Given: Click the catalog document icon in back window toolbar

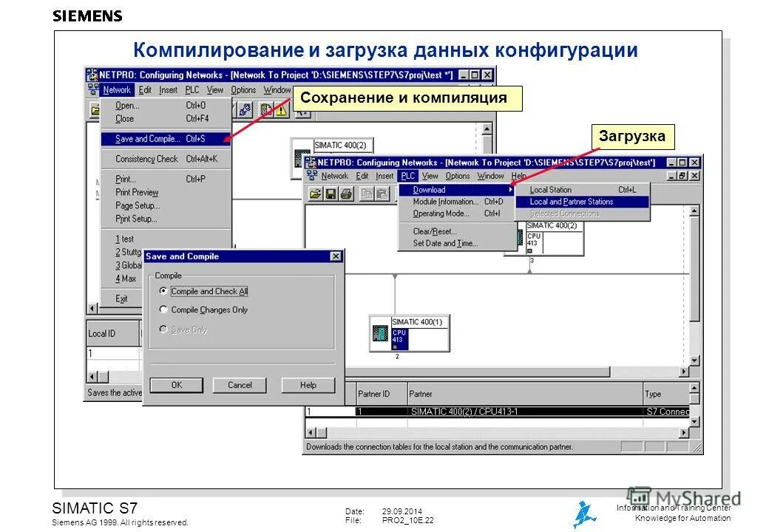Looking at the screenshot, I should pos(266,110).
